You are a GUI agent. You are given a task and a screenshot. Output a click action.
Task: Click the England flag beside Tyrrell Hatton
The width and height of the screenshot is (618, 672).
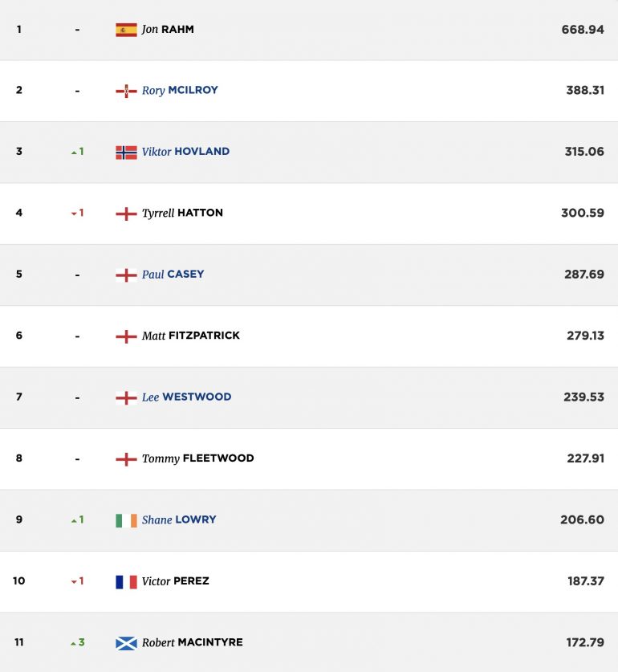(127, 214)
